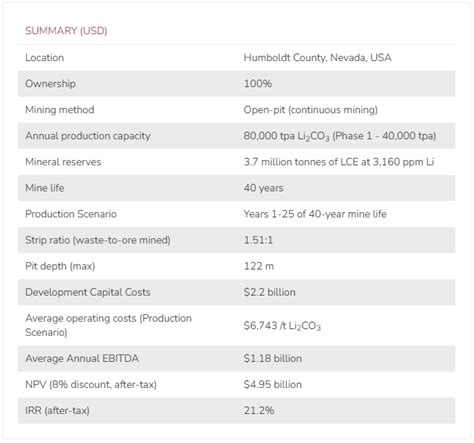Click the Average Annual EBITDA label
Screen dimensions: 474x443
click(x=82, y=359)
